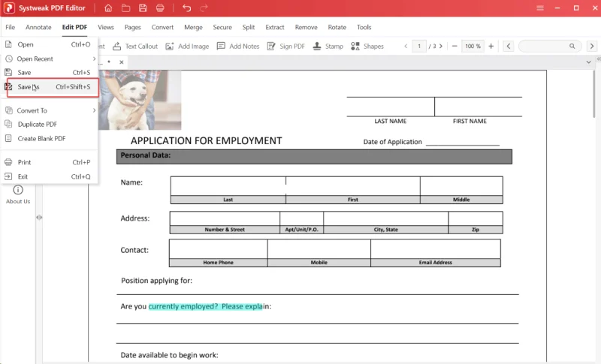Switch to the Annotate tab
The width and height of the screenshot is (601, 364).
pyautogui.click(x=38, y=27)
